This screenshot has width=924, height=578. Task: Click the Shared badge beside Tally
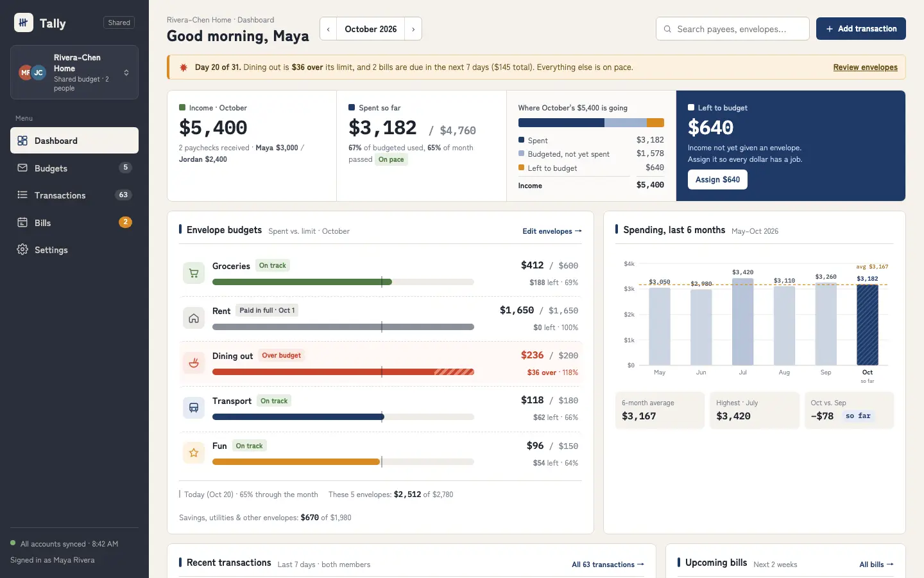point(119,22)
